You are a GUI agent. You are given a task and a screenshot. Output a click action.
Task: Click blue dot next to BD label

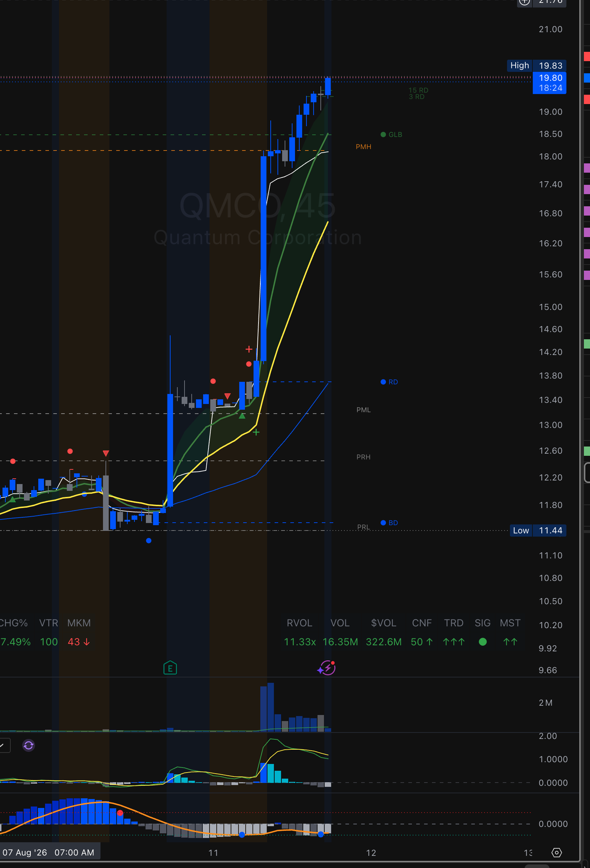point(383,523)
